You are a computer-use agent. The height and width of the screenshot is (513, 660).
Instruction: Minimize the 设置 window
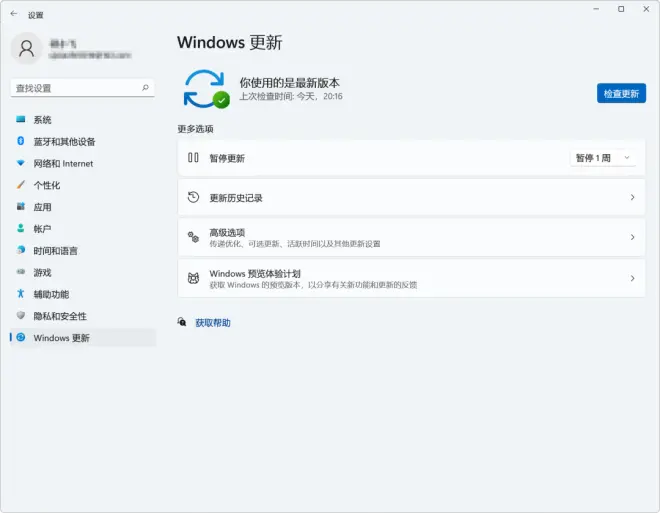(x=596, y=9)
